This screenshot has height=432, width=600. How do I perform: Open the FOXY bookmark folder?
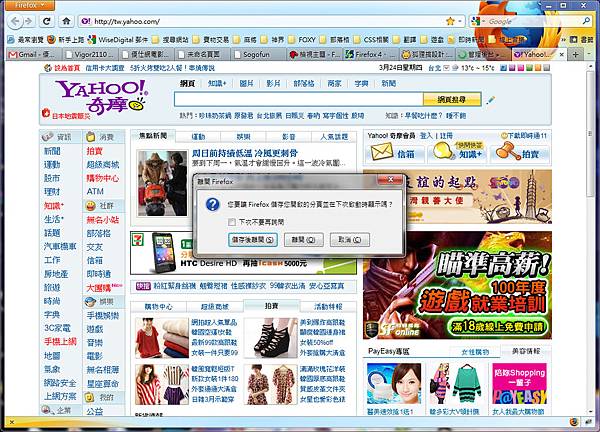coord(302,39)
